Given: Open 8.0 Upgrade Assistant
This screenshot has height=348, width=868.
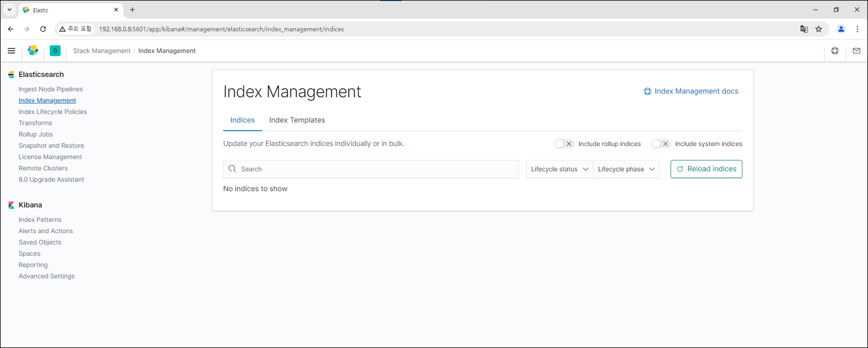Looking at the screenshot, I should click(x=51, y=179).
